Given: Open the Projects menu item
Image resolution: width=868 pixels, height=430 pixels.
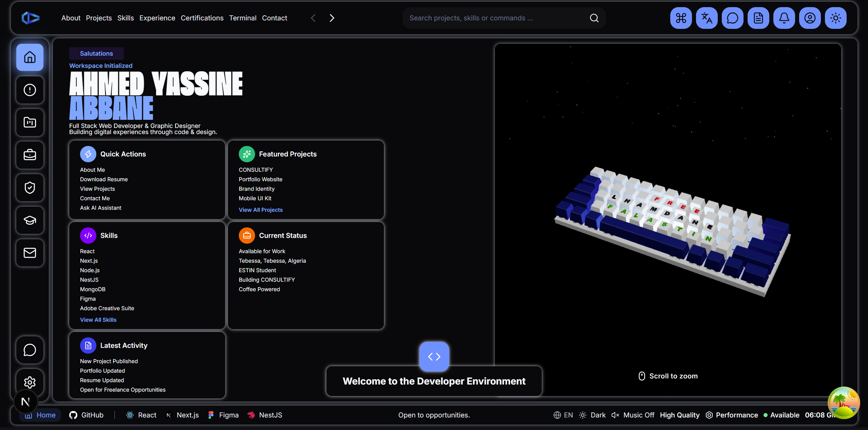Looking at the screenshot, I should (x=99, y=18).
